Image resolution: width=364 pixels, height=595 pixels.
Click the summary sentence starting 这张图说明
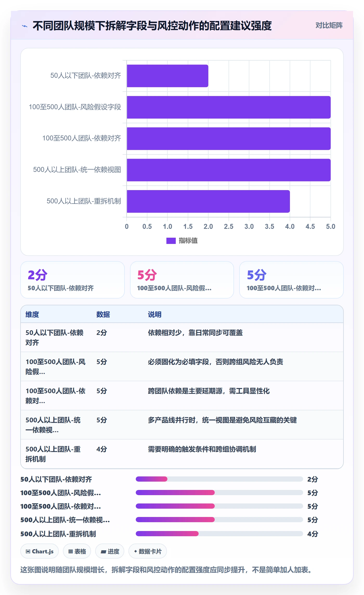(x=166, y=570)
